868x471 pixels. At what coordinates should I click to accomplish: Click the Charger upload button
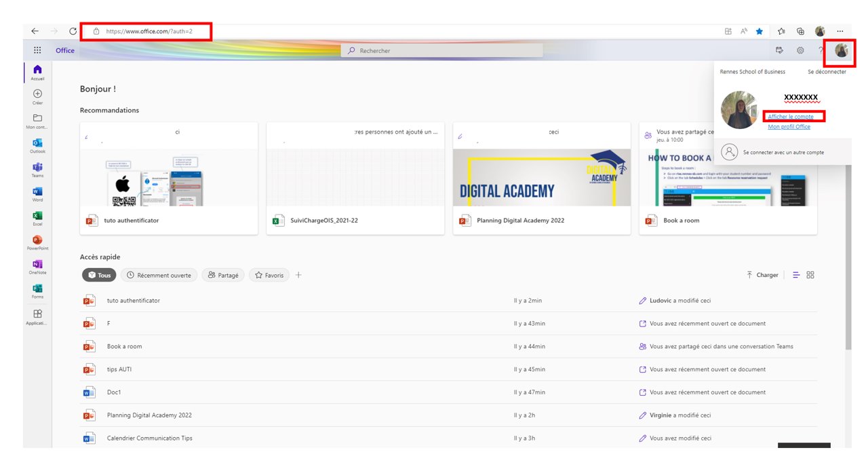tap(762, 275)
